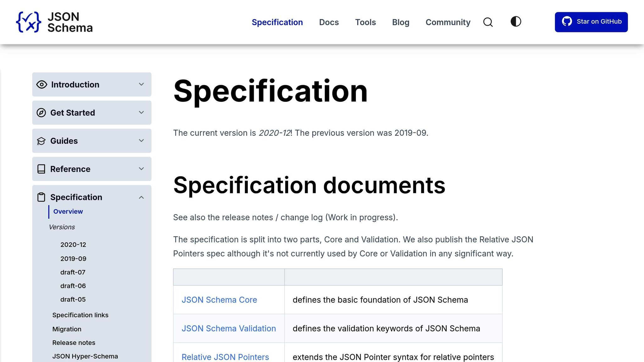Expand the Get Started section chevron

coord(142,112)
